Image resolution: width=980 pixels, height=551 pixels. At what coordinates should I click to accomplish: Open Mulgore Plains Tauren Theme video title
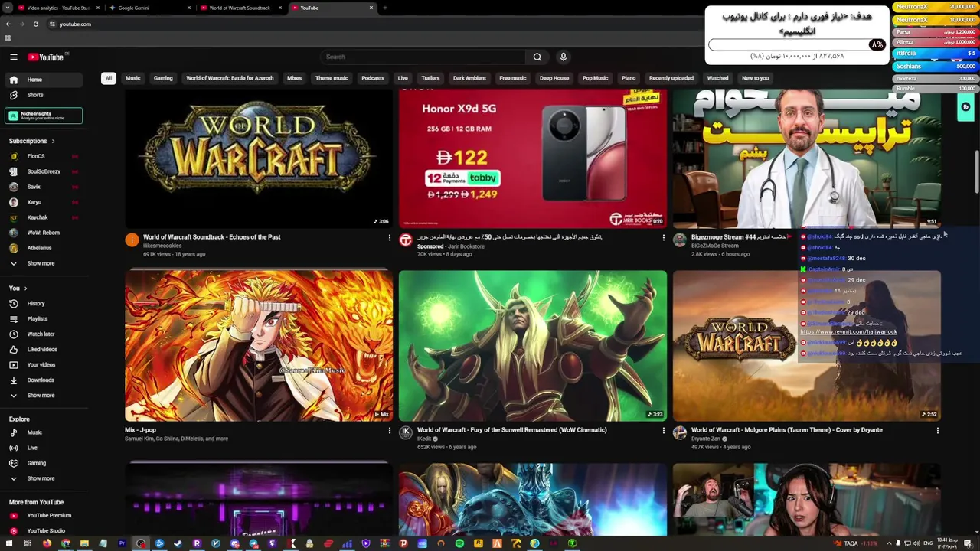point(786,430)
